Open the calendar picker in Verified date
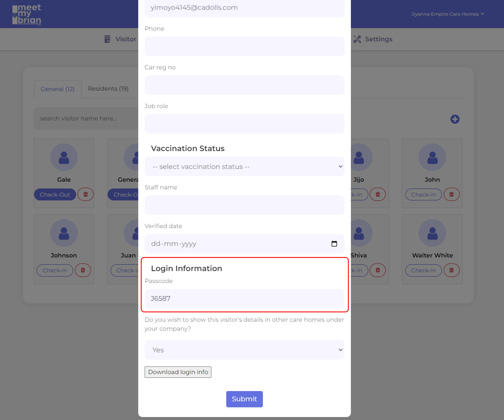 (x=334, y=244)
